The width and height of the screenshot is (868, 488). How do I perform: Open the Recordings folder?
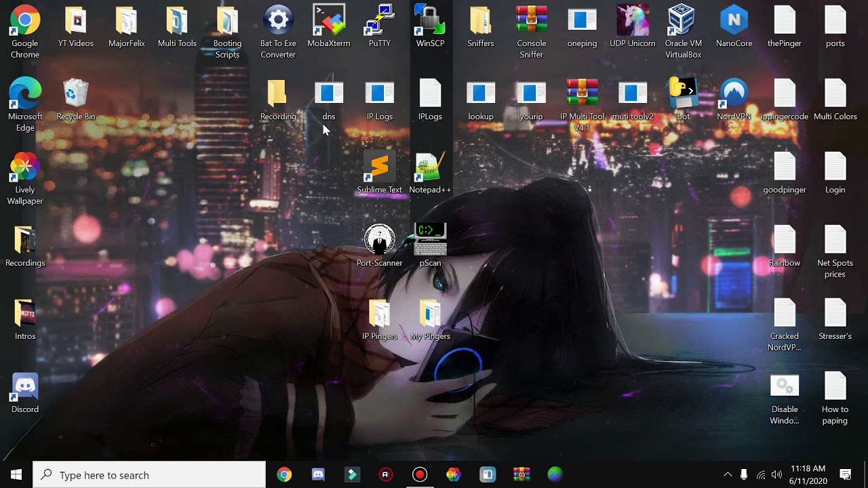tap(25, 241)
